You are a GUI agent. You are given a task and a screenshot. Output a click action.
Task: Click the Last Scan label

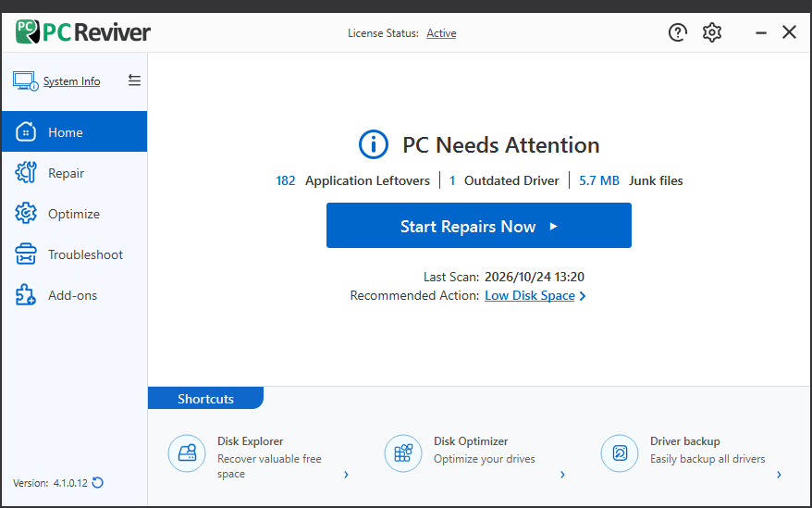click(x=451, y=277)
